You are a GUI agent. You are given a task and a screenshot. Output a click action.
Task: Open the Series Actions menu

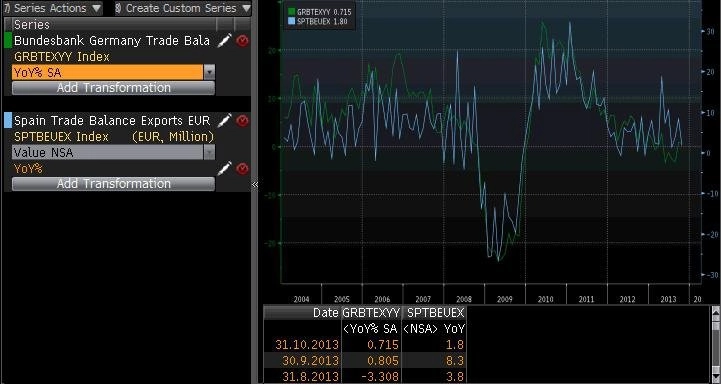(x=52, y=8)
